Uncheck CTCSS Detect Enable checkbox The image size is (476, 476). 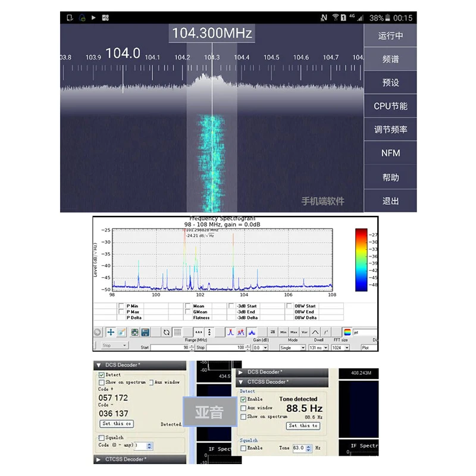pos(243,399)
